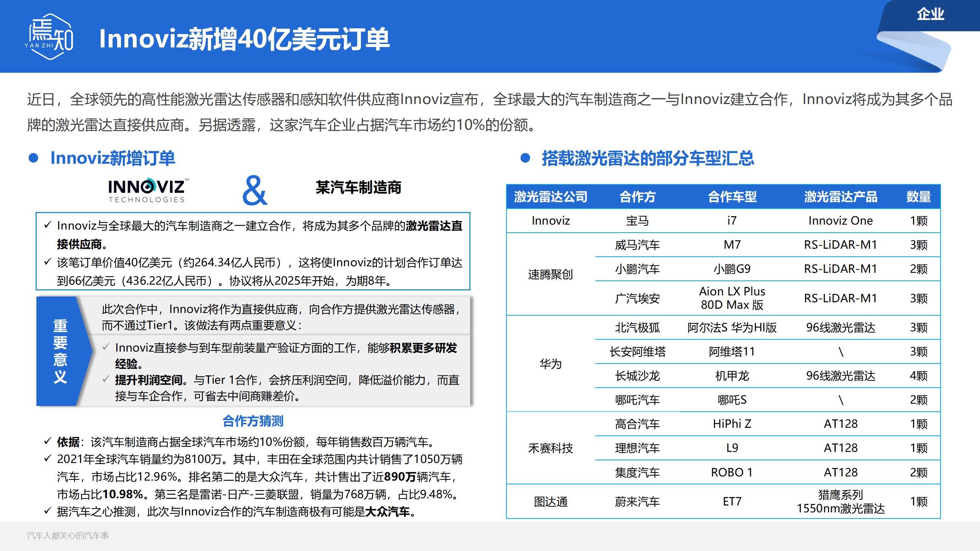Click the heading 搭载激光雷达的部分车型汇总
The width and height of the screenshot is (980, 551).
(648, 158)
